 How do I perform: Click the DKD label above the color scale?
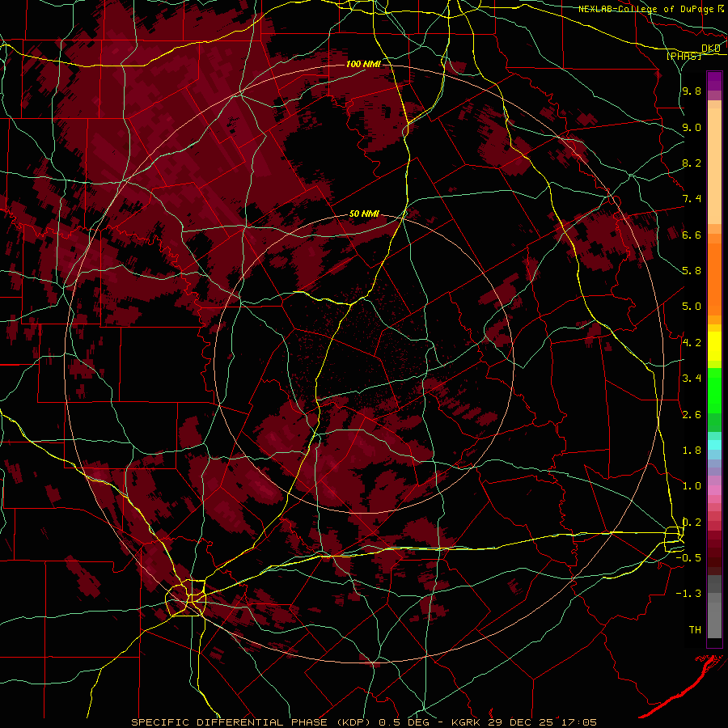pyautogui.click(x=711, y=49)
